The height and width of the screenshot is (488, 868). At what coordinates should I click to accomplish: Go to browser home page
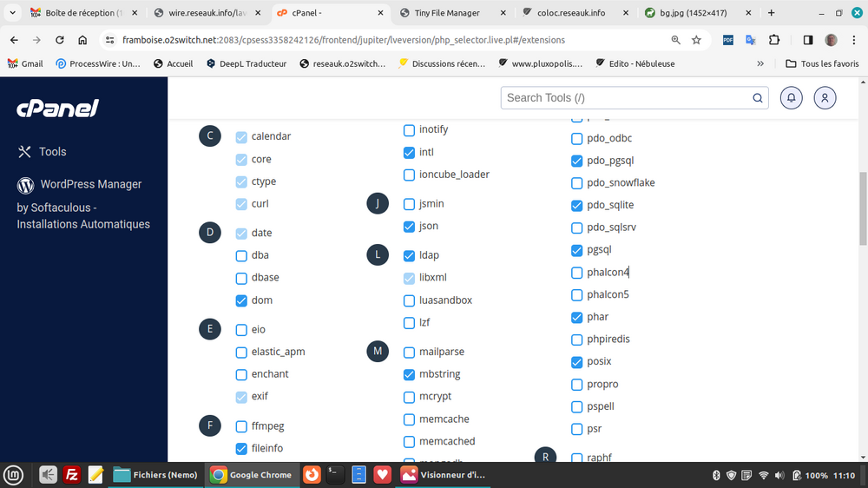(82, 40)
